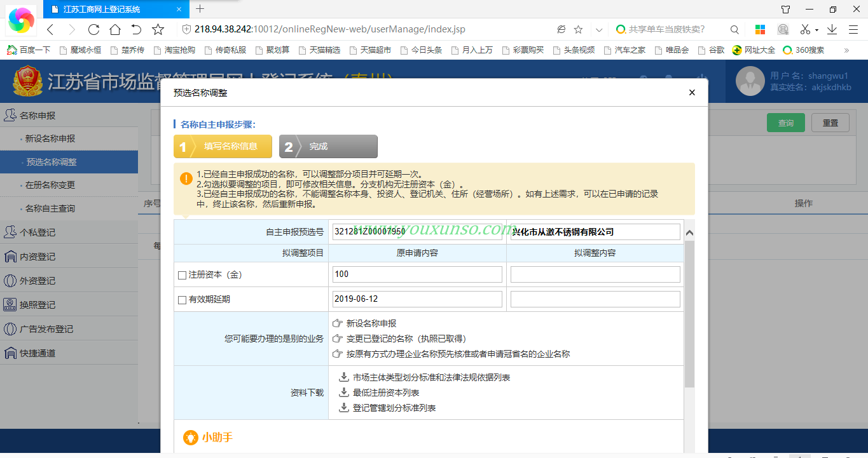Check the 有效期延期 checkbox
Image resolution: width=868 pixels, height=458 pixels.
(183, 300)
